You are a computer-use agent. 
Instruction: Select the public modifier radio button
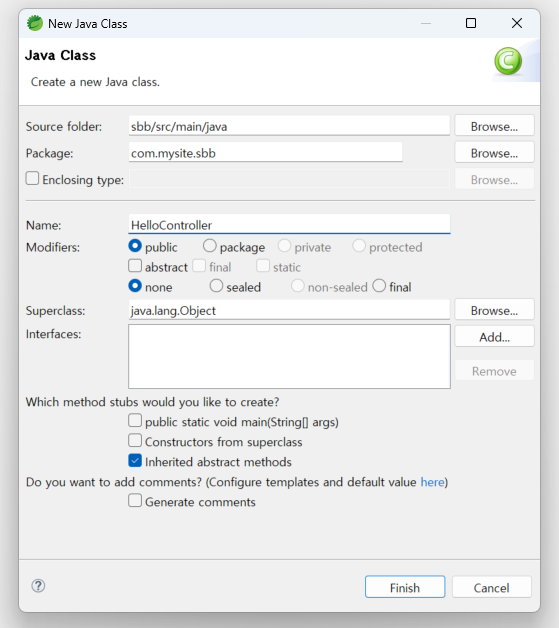(135, 246)
